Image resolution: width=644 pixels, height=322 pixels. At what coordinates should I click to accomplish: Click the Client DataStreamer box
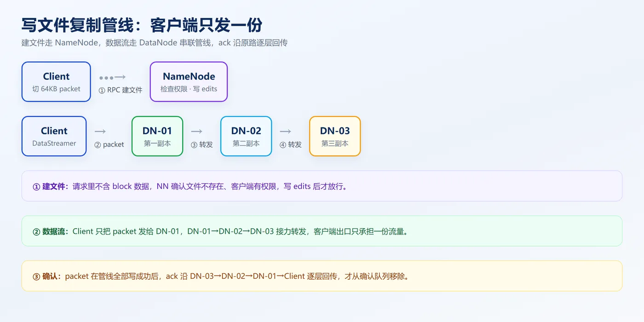pos(54,136)
